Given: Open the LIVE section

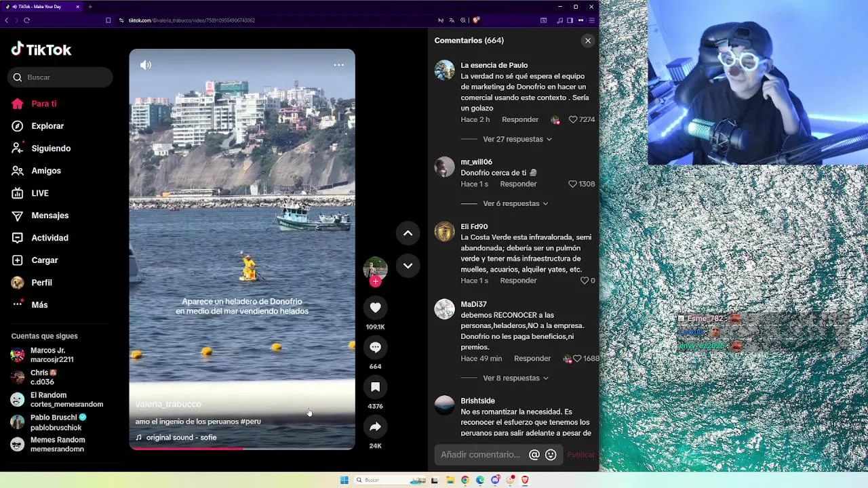Looking at the screenshot, I should tap(31, 193).
